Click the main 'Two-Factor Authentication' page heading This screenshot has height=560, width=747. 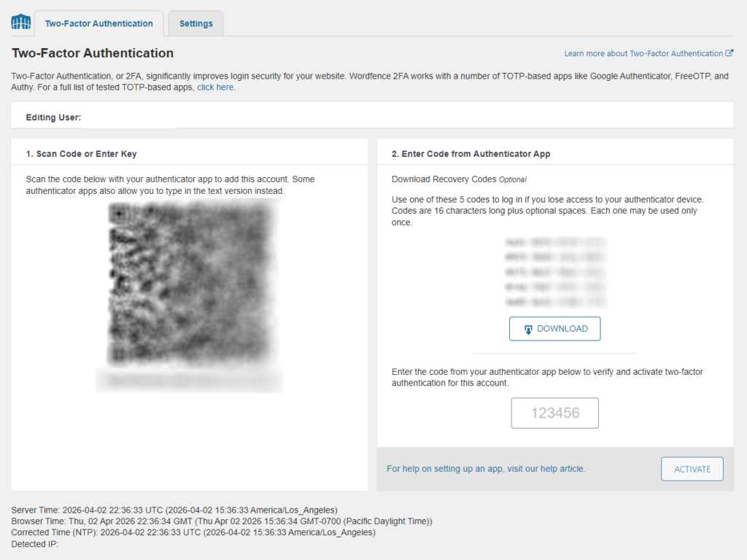pyautogui.click(x=93, y=52)
